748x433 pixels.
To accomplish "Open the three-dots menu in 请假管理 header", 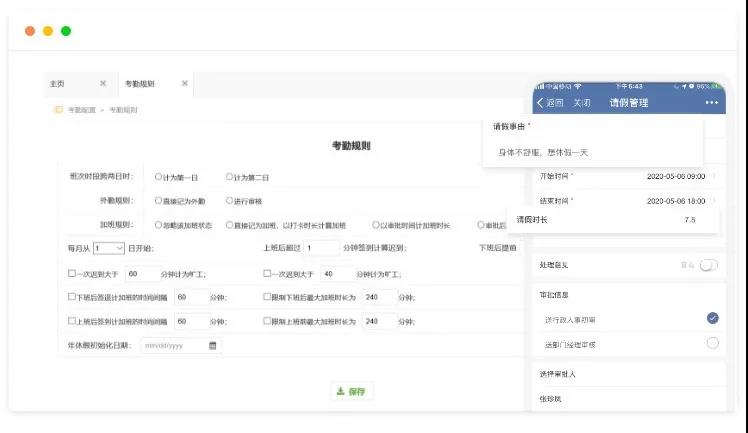I will [x=711, y=103].
